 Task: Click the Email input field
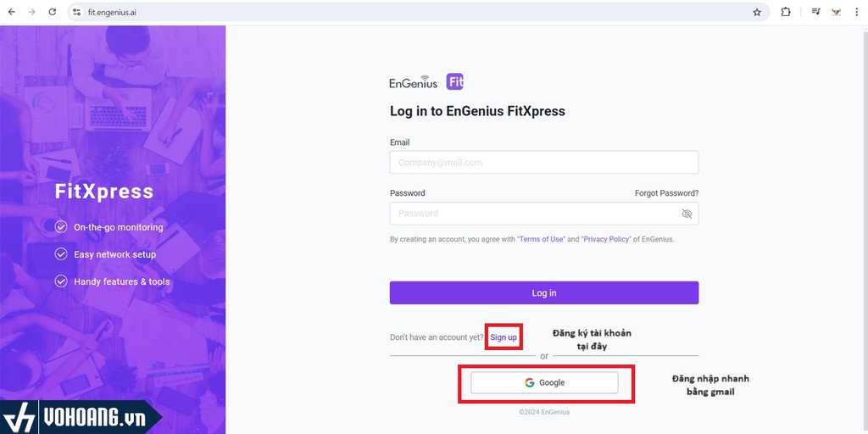[543, 163]
